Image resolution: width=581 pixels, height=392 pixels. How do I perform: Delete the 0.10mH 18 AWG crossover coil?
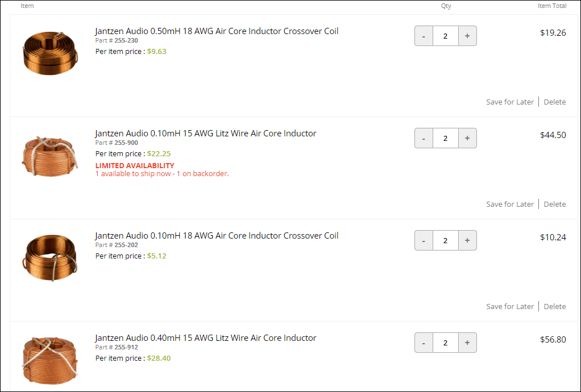(555, 306)
